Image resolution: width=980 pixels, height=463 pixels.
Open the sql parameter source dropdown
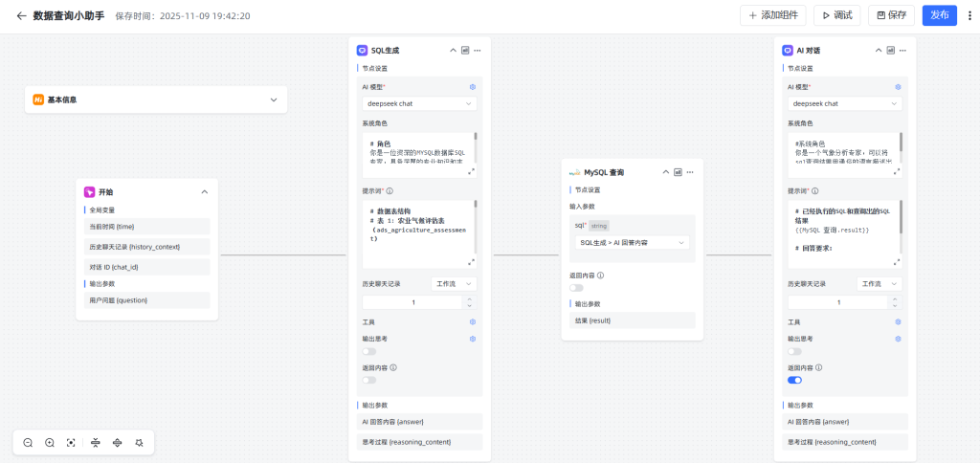632,242
